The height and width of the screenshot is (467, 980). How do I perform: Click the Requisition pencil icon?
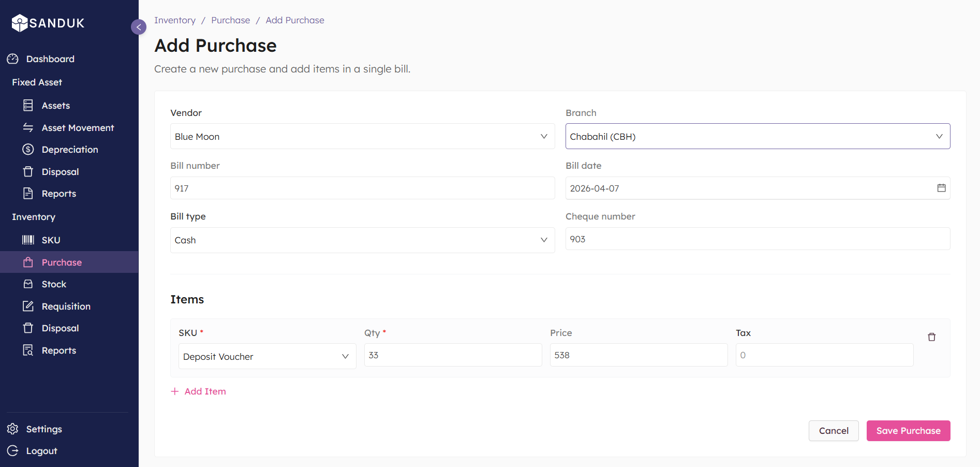pyautogui.click(x=28, y=306)
